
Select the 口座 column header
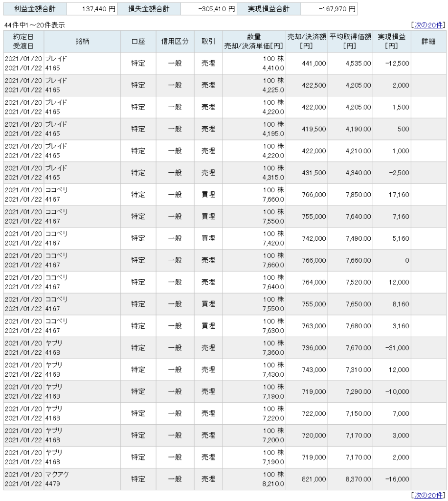[x=138, y=42]
